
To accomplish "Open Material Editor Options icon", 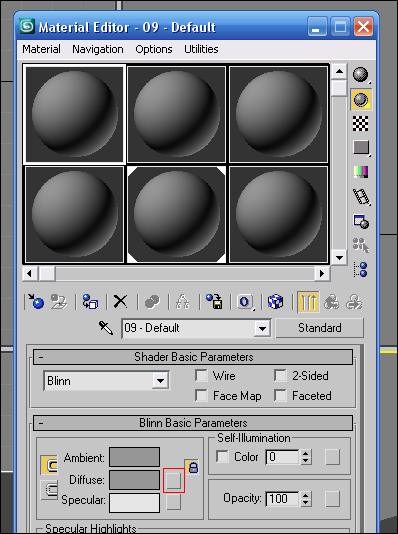I will 361,221.
